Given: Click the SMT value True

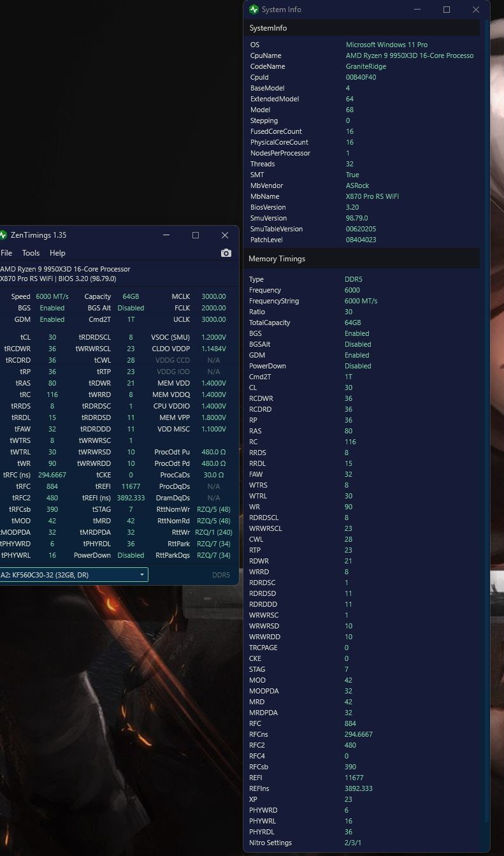Looking at the screenshot, I should (x=352, y=175).
